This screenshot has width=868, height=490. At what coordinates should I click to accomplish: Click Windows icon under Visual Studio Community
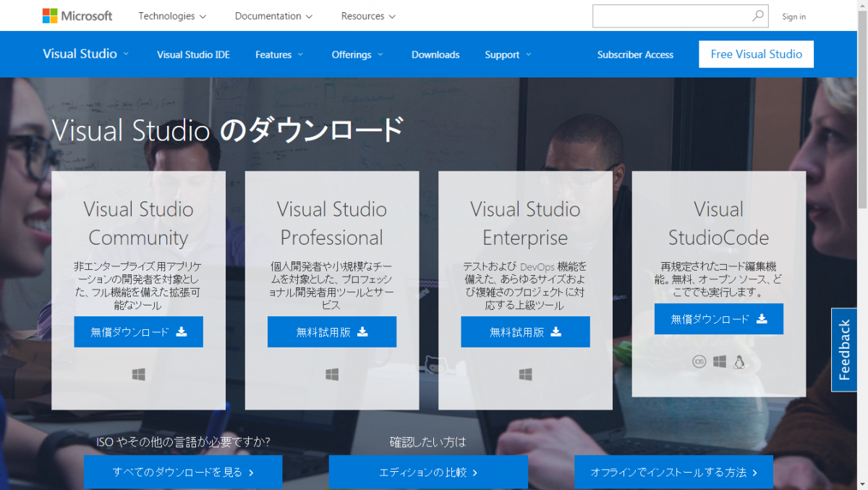coord(139,374)
